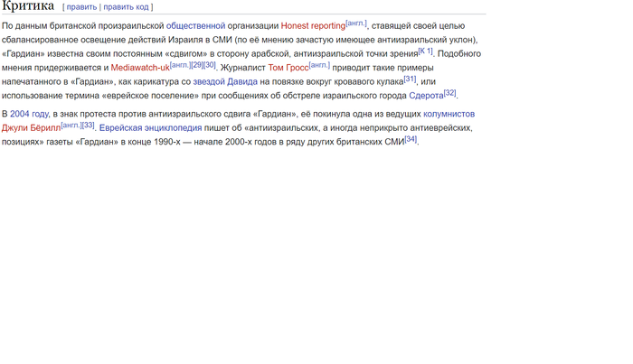Open reference [29]
The height and width of the screenshot is (364, 633).
pyautogui.click(x=196, y=64)
